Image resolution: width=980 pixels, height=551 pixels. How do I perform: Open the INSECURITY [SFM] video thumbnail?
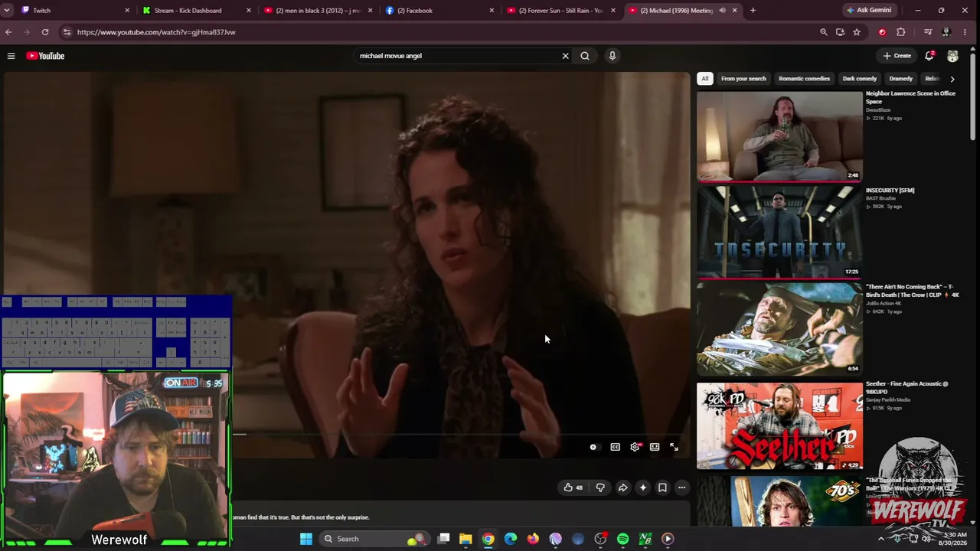pyautogui.click(x=779, y=233)
